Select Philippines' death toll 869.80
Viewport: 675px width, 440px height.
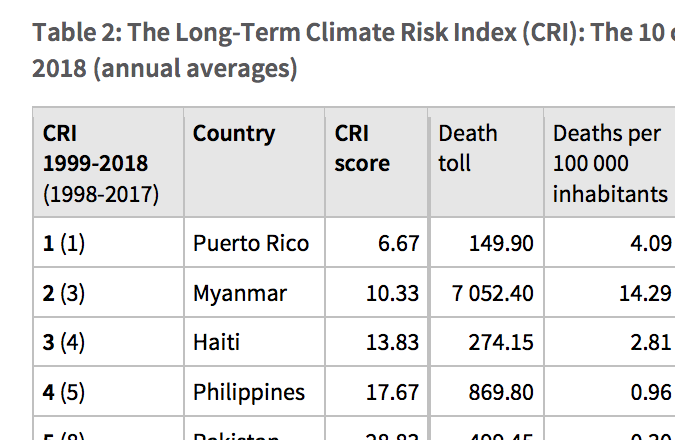pyautogui.click(x=501, y=393)
